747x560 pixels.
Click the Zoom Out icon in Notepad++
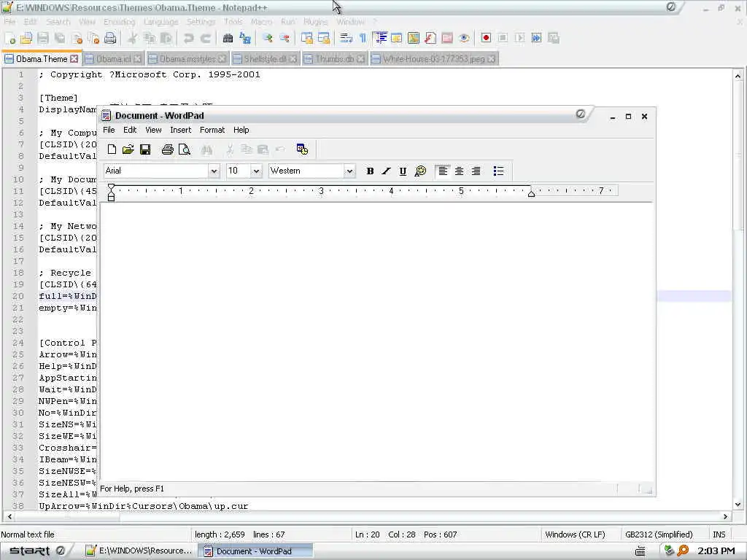pos(285,38)
